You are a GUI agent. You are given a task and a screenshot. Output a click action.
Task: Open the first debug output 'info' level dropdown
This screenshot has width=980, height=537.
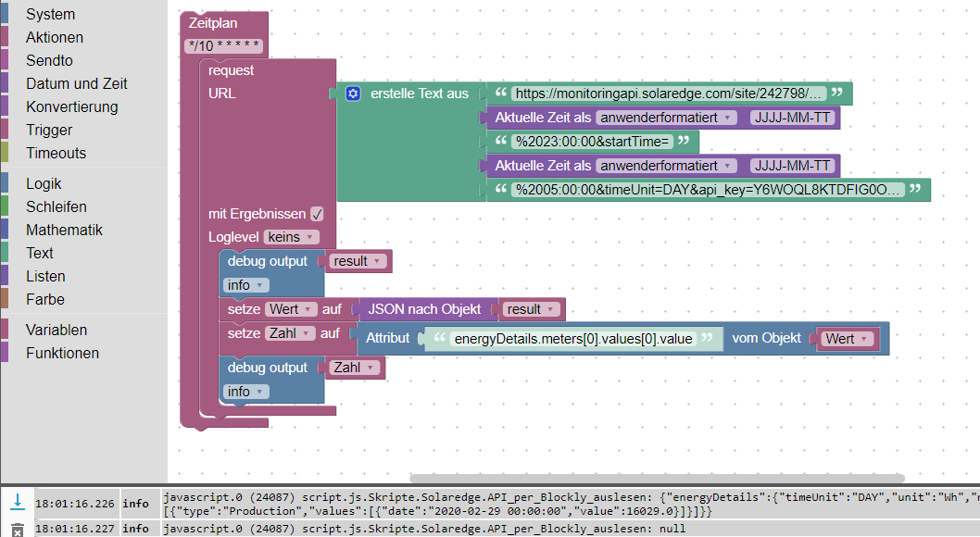click(x=246, y=285)
